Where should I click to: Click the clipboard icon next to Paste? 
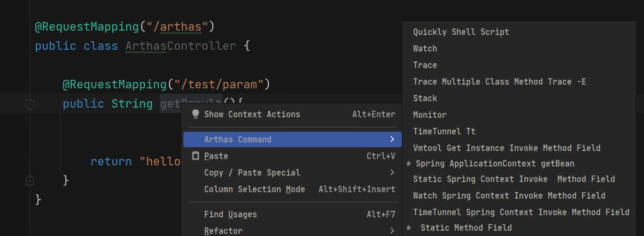click(195, 156)
